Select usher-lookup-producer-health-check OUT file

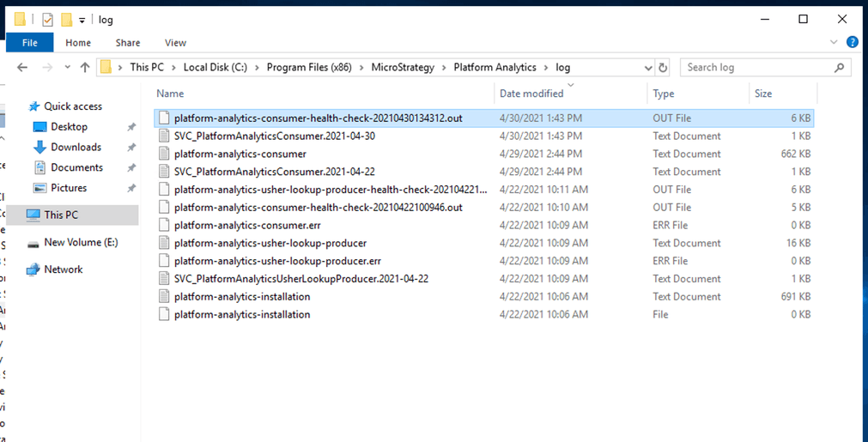point(484,190)
